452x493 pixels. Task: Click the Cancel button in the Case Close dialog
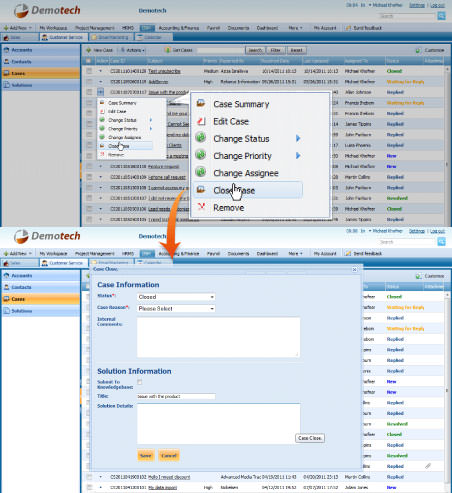click(x=169, y=455)
